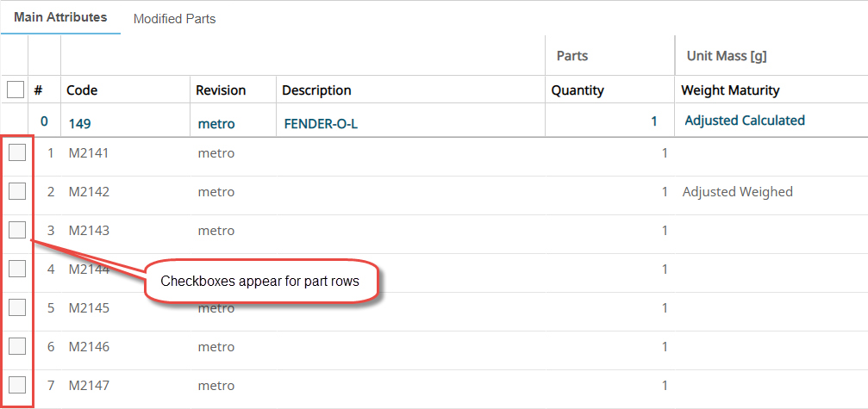Click the Weight Maturity column header
The height and width of the screenshot is (409, 868).
[730, 90]
